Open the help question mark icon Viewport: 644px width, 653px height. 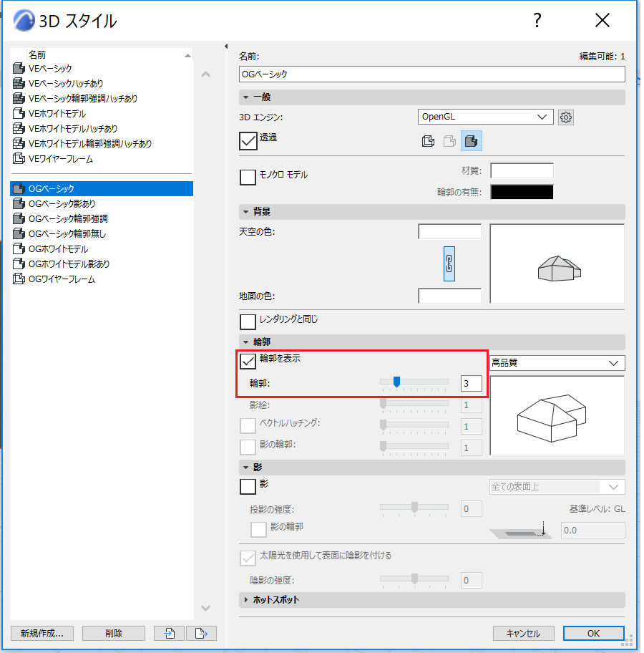tap(537, 20)
